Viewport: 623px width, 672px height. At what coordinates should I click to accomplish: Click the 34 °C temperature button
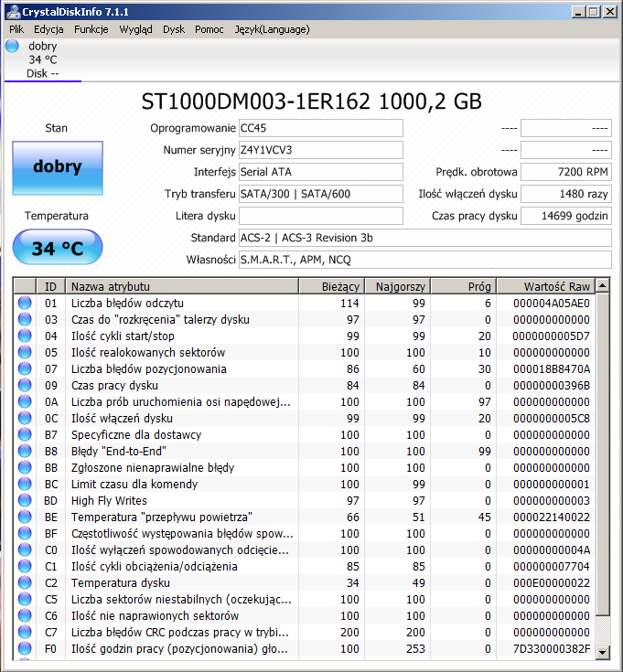[x=58, y=247]
